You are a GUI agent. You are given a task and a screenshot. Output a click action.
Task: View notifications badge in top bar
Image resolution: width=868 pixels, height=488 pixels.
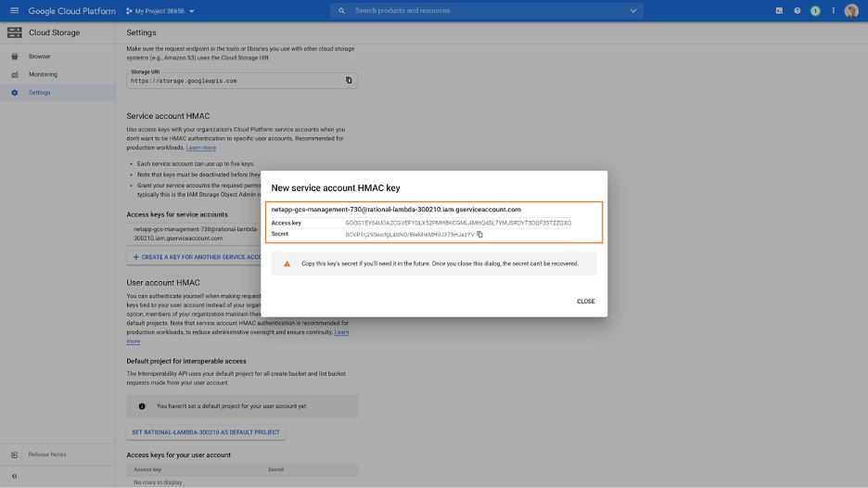coord(815,11)
